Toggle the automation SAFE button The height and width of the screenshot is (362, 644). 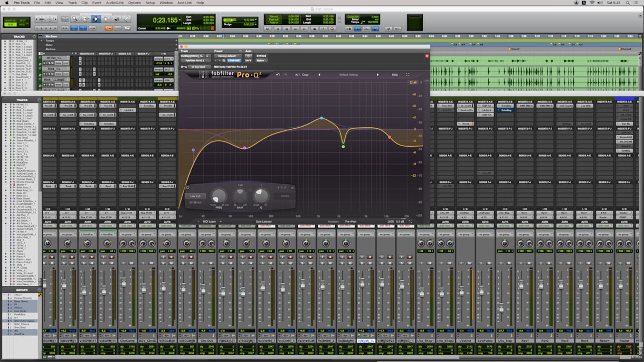point(248,61)
